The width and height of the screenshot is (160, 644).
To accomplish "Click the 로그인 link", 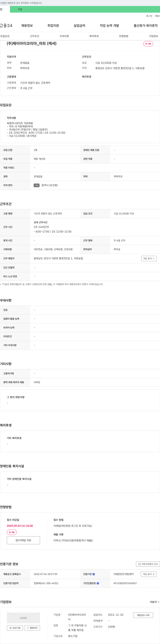I will pos(149,16).
